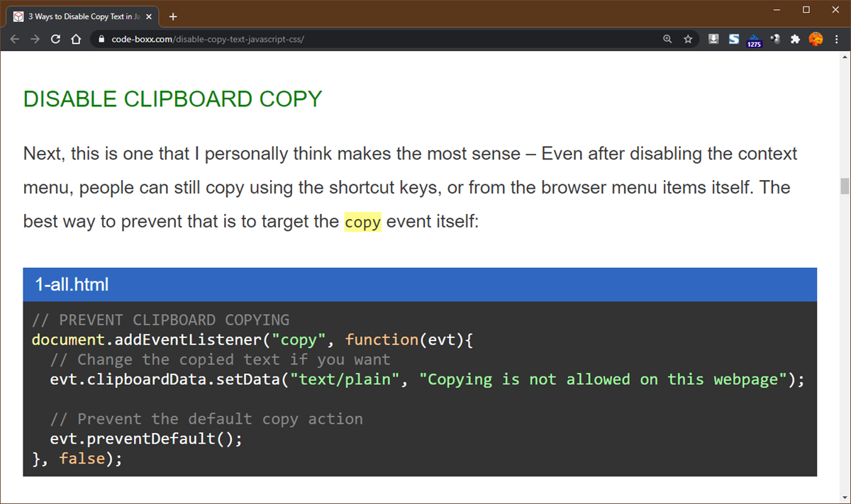Click the '// PREVENT CLIPBOARD COPYING' comment
851x504 pixels.
point(160,320)
